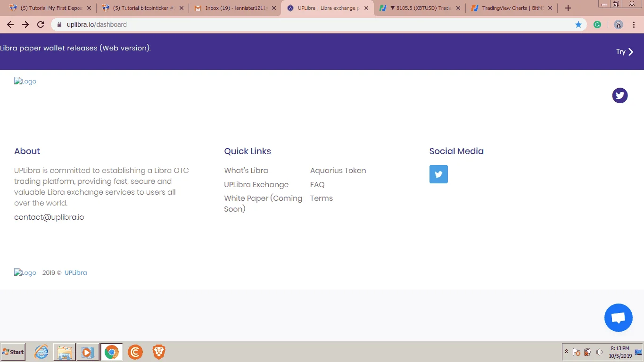The image size is (644, 362).
Task: Open the What's Libra link
Action: point(246,171)
